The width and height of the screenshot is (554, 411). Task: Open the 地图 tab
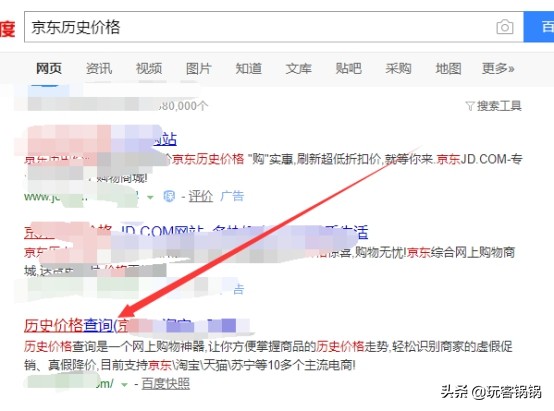click(x=448, y=68)
